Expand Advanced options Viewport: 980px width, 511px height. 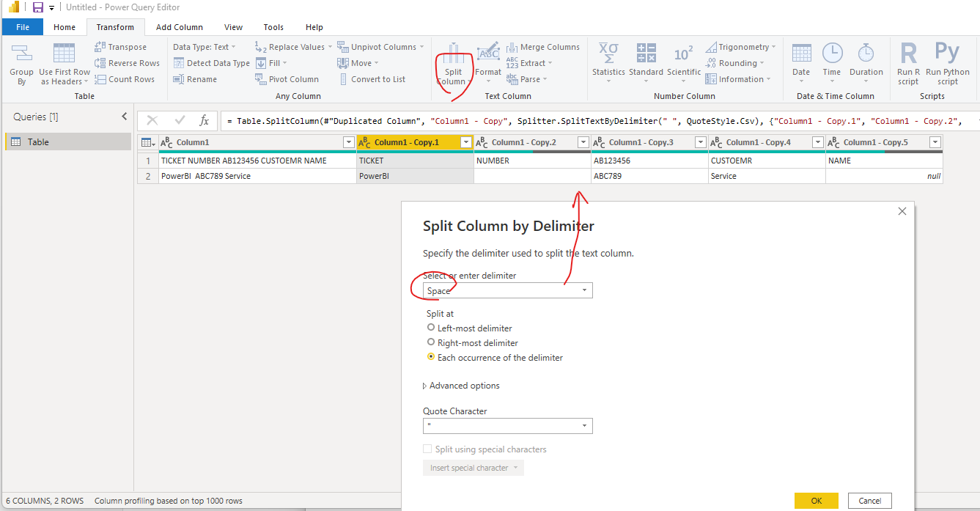tap(462, 386)
